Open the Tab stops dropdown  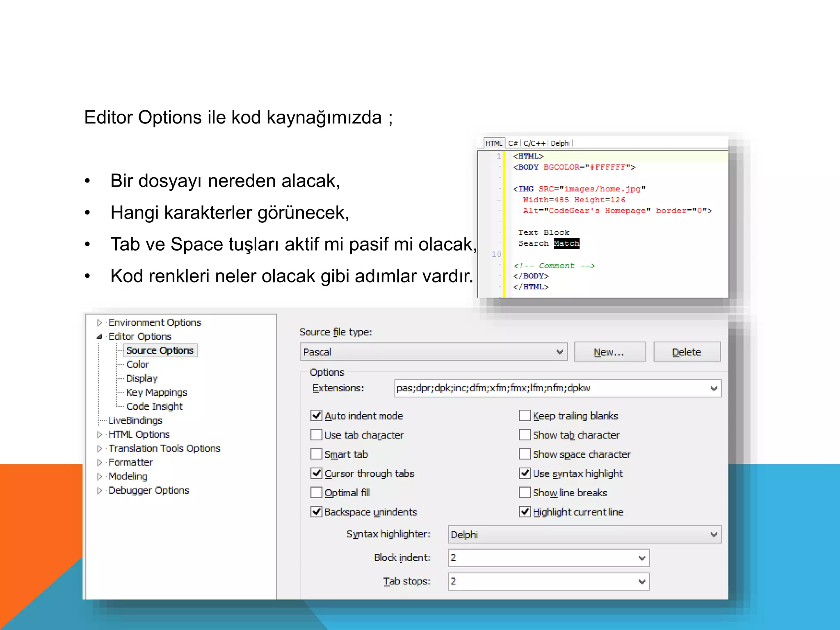[x=642, y=582]
